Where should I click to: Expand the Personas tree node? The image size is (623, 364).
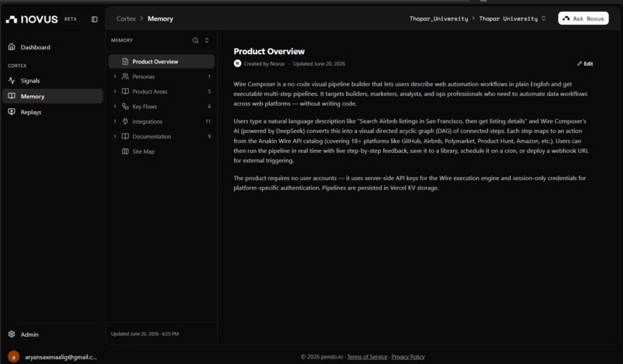click(x=115, y=77)
